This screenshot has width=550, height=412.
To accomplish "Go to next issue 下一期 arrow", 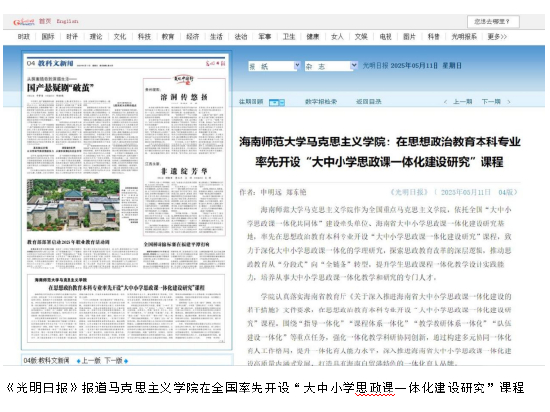I will (x=509, y=102).
